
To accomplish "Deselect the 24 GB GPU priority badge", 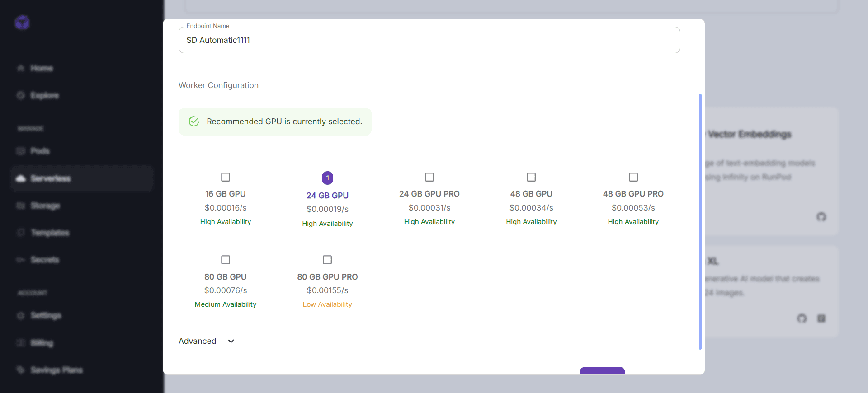I will coord(327,178).
